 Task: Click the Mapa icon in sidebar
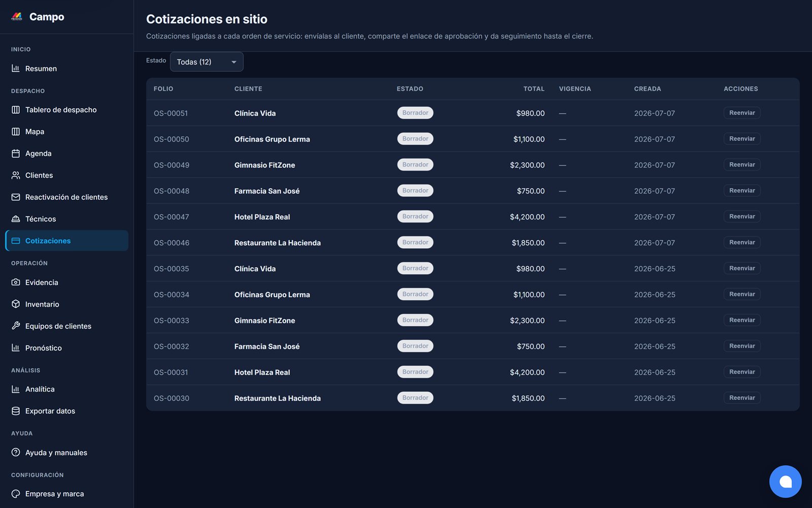pyautogui.click(x=16, y=131)
